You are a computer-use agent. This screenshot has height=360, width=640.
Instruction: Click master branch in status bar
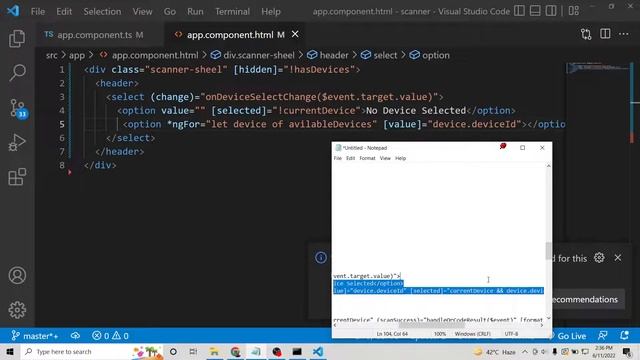pyautogui.click(x=35, y=336)
